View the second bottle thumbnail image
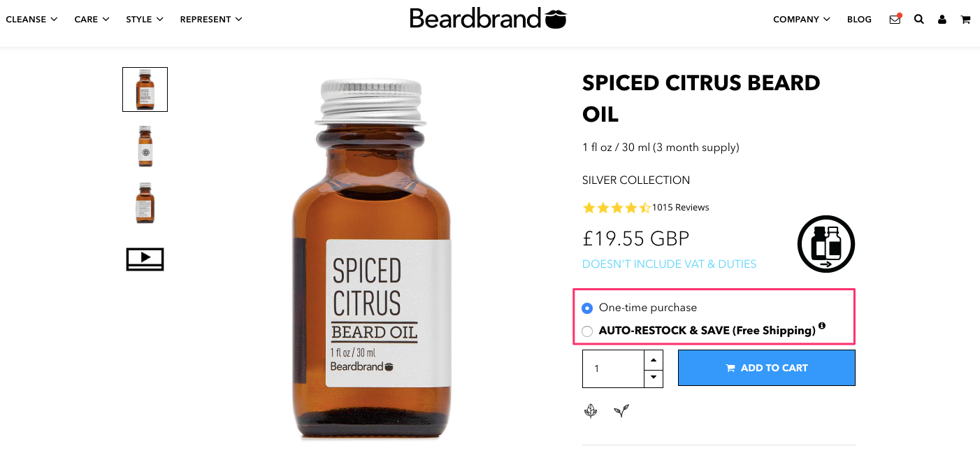Screen dimensions: 980x451 point(145,146)
